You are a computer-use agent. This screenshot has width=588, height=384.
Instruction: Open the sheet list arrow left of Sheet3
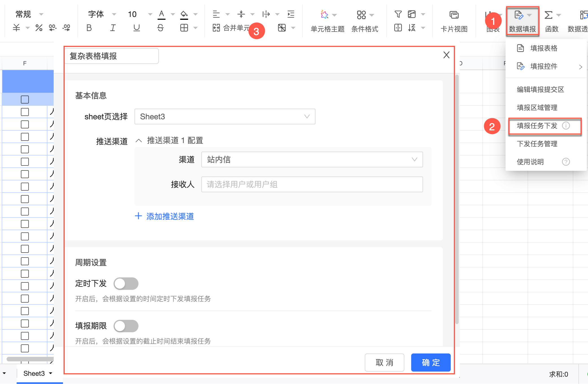(4, 373)
